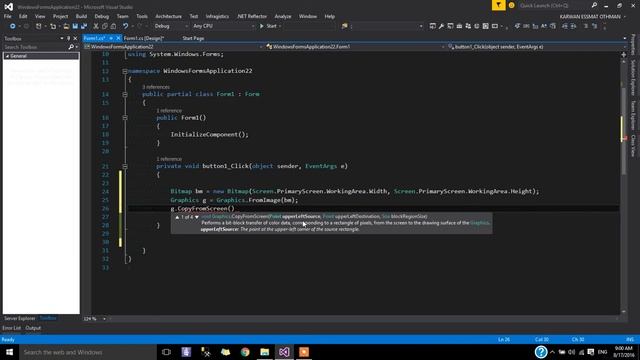The width and height of the screenshot is (640, 360).
Task: Open the Debug configuration dropdown
Action: click(x=171, y=26)
